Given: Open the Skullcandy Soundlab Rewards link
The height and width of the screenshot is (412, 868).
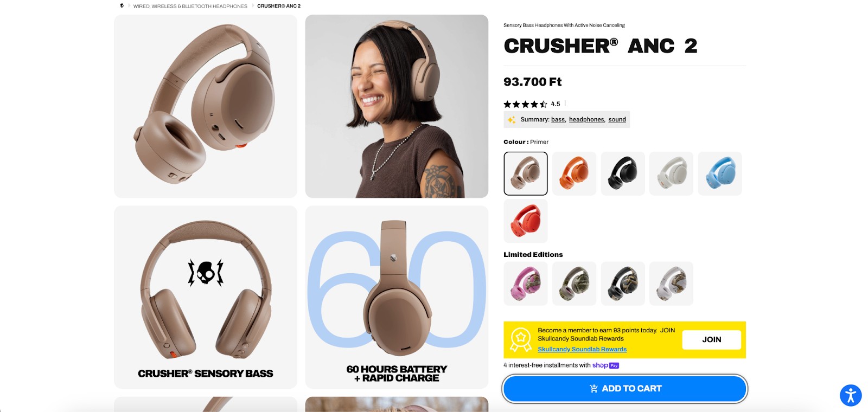Looking at the screenshot, I should pos(582,350).
